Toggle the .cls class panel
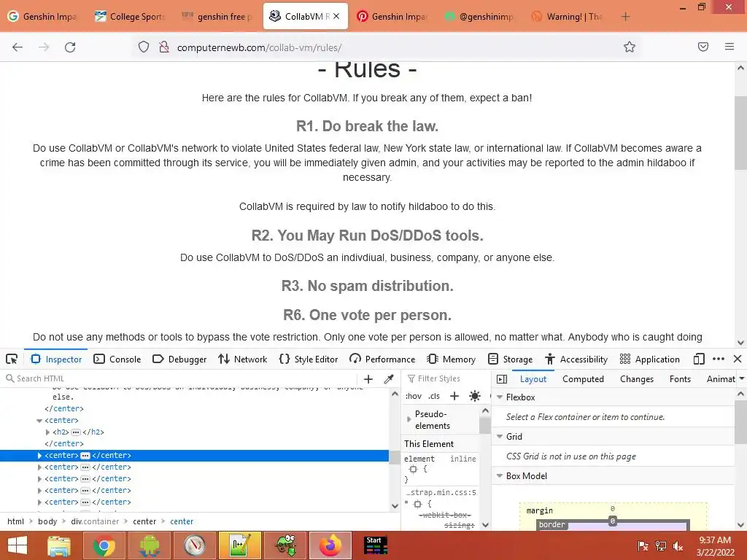 [x=434, y=396]
